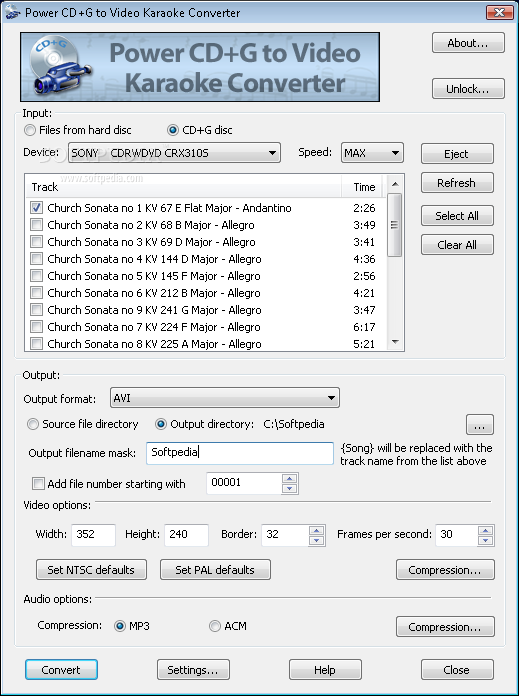519x696 pixels.
Task: Click the Close button at bottom
Action: pyautogui.click(x=457, y=669)
